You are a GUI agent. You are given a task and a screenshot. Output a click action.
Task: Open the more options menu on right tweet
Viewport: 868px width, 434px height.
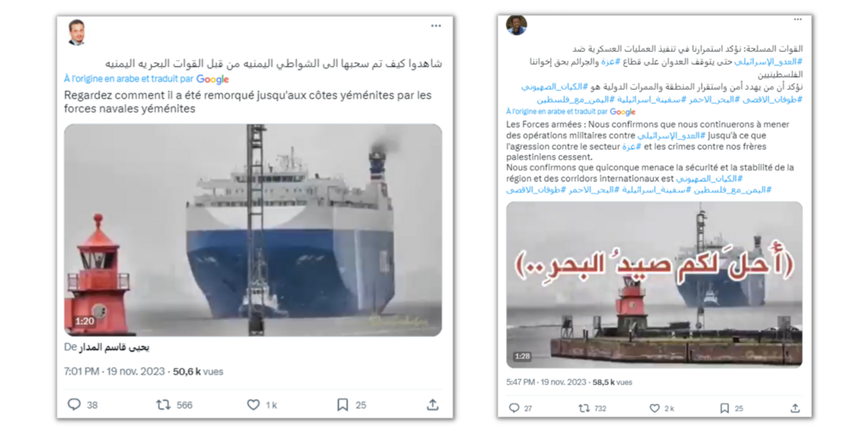(797, 19)
